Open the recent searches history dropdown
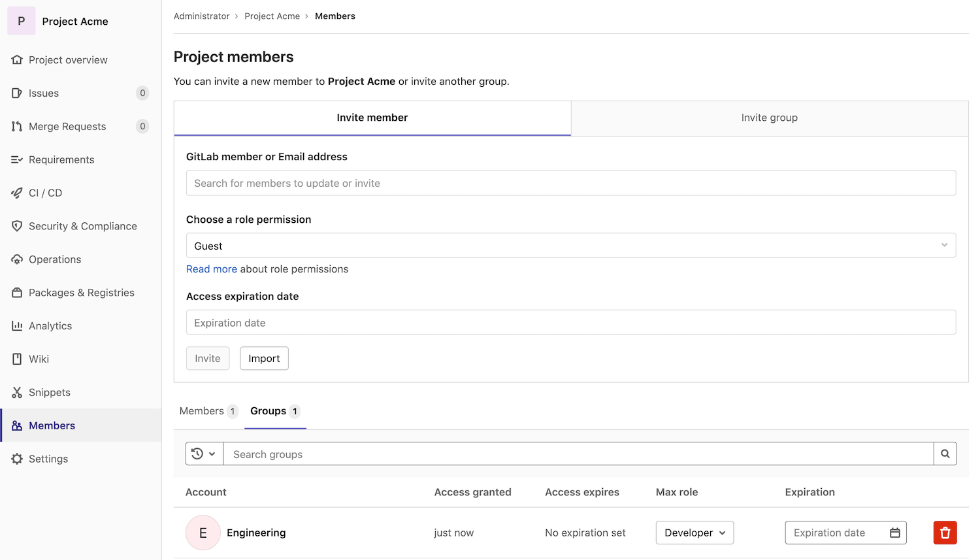 (204, 454)
